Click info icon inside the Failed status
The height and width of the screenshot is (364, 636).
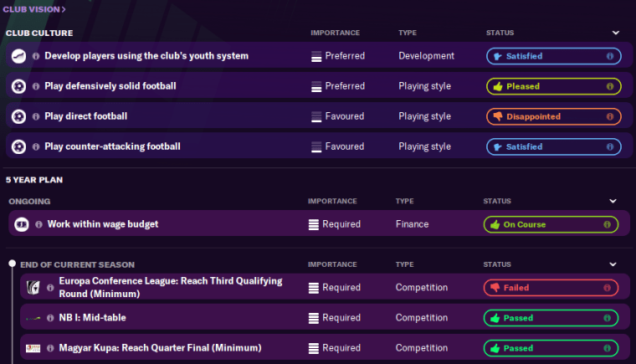coord(607,287)
